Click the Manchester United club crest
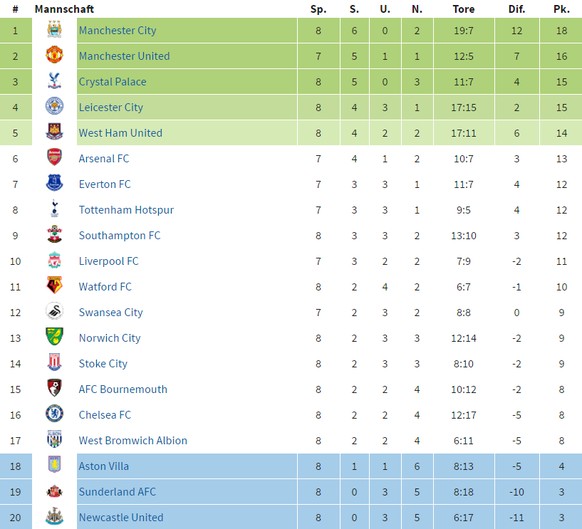Viewport: 582px width, 529px height. pyautogui.click(x=54, y=55)
